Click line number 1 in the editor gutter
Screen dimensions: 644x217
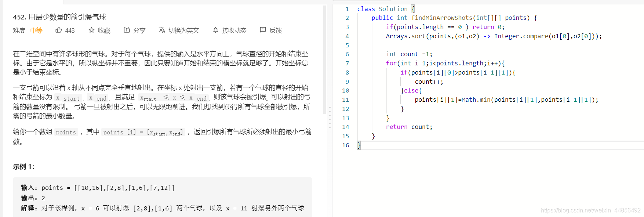[347, 9]
